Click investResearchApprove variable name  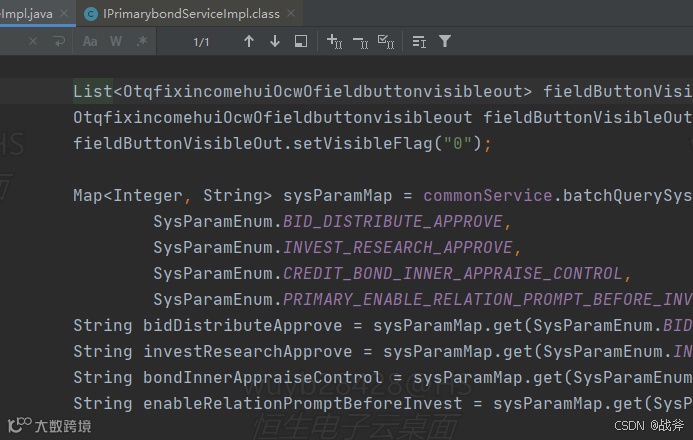point(248,352)
